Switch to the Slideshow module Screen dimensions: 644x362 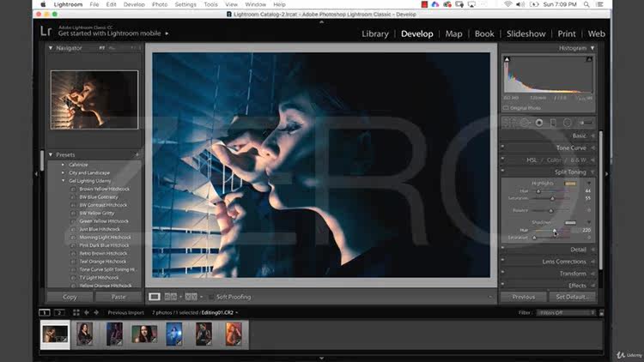tap(526, 33)
